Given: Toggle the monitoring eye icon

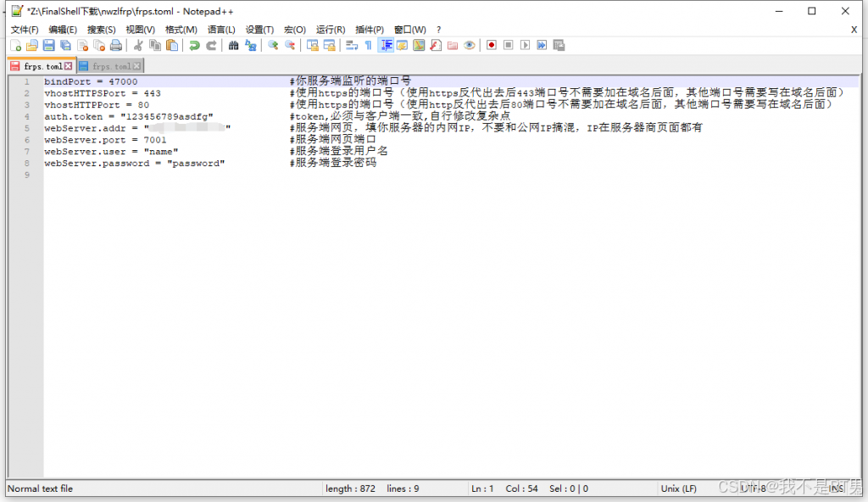Looking at the screenshot, I should (470, 46).
